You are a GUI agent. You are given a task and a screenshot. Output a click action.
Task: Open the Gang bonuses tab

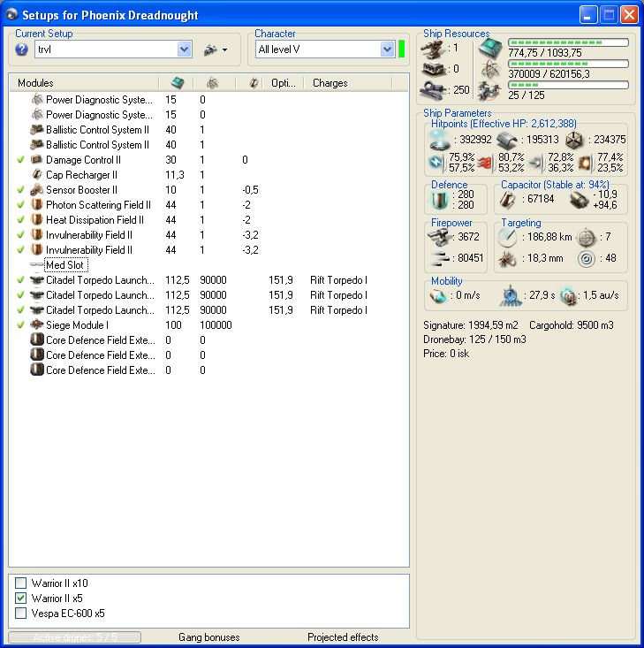[x=209, y=637]
